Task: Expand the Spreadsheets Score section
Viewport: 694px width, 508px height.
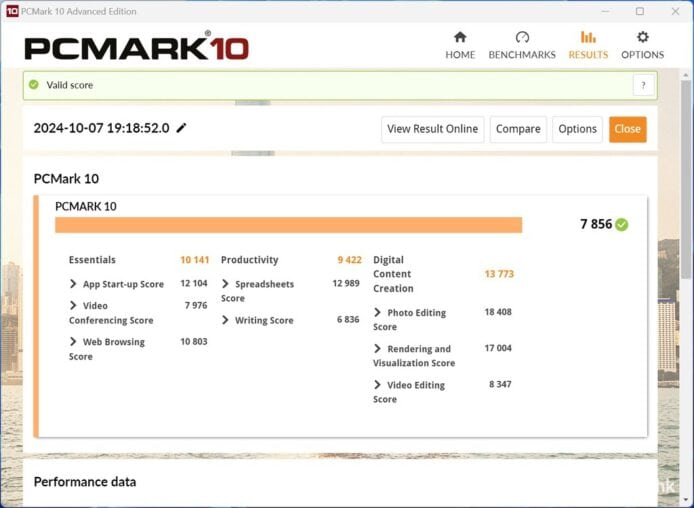Action: click(226, 284)
